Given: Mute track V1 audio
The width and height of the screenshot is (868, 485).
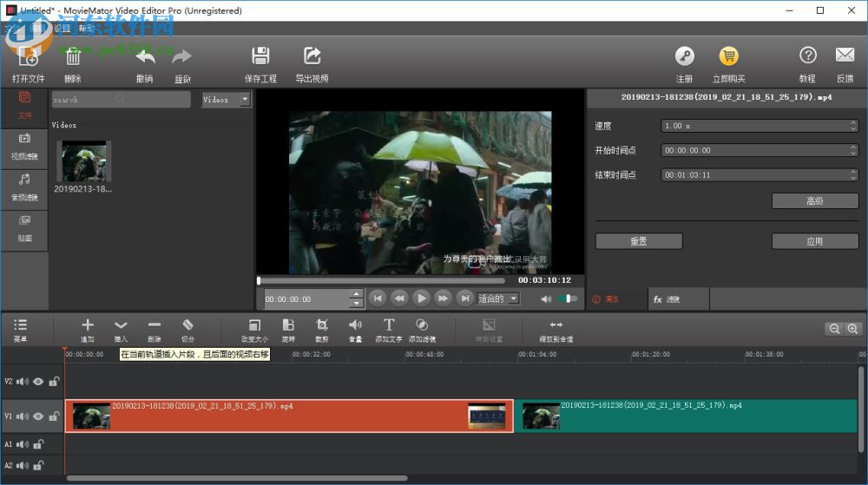Looking at the screenshot, I should pyautogui.click(x=23, y=416).
